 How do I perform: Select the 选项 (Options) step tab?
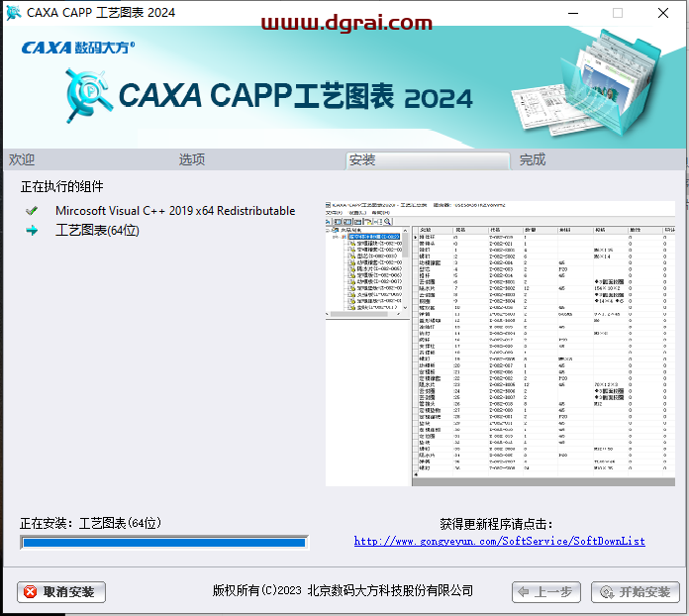[192, 159]
